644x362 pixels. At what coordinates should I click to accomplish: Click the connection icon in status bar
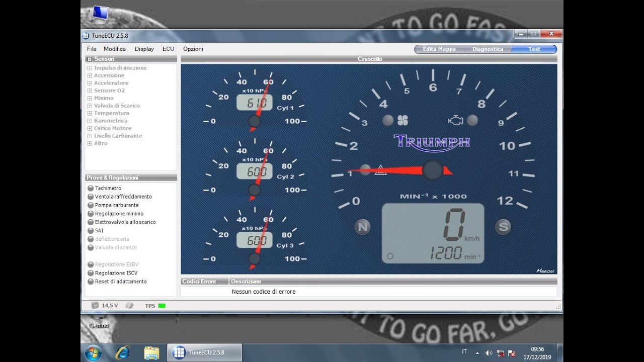coord(129,305)
